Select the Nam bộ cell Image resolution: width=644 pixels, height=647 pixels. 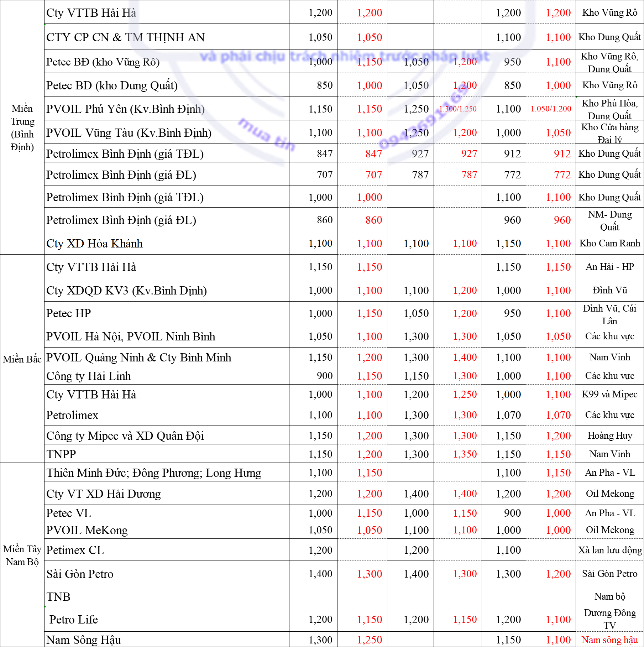610,596
